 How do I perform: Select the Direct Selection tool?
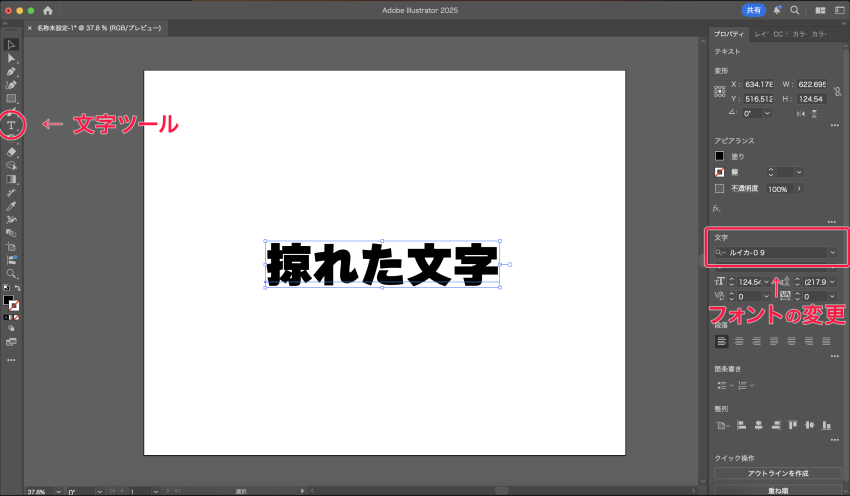pyautogui.click(x=11, y=58)
